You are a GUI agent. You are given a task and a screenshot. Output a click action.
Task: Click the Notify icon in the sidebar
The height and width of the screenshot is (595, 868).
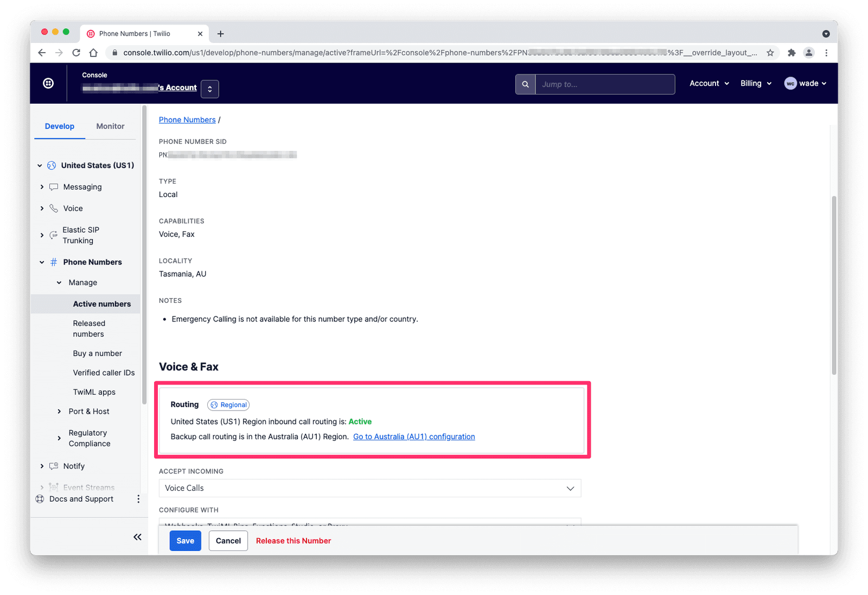click(53, 466)
